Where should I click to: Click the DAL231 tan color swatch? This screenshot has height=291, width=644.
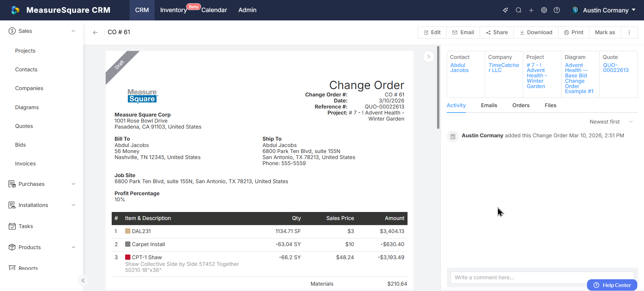(x=128, y=231)
